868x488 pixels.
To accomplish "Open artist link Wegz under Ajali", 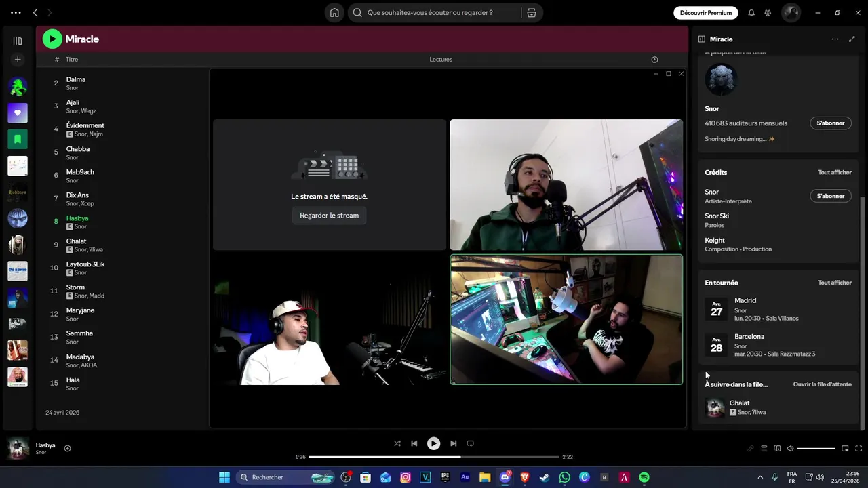I will (x=88, y=111).
